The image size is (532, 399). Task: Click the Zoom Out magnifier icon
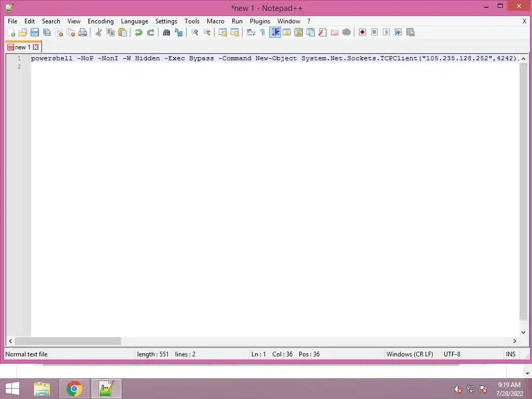(x=206, y=32)
